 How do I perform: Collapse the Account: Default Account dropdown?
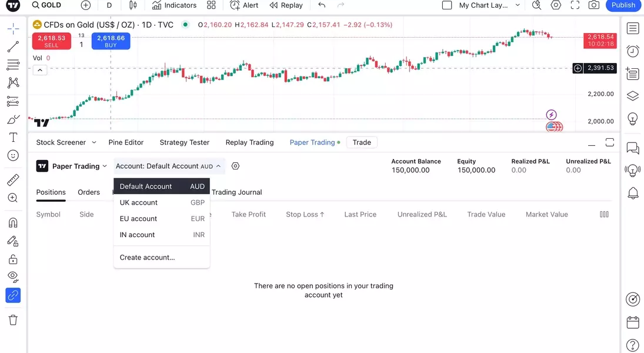(169, 166)
